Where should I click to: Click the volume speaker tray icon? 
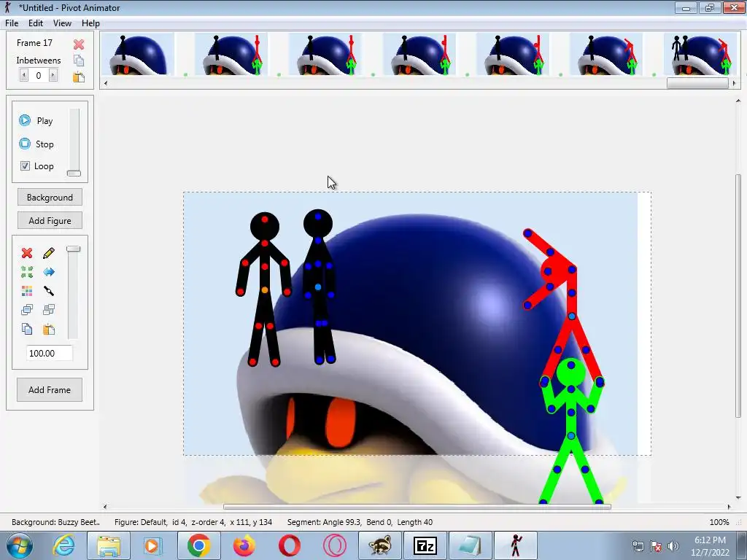[673, 546]
